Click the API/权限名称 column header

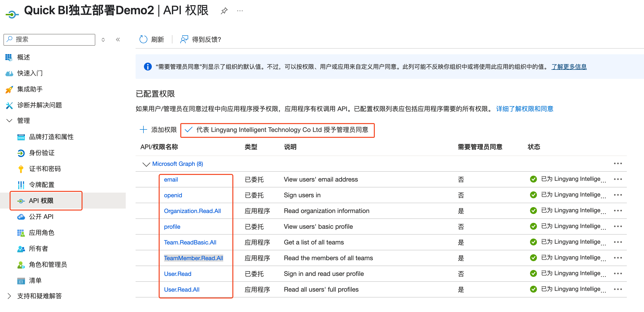(159, 147)
